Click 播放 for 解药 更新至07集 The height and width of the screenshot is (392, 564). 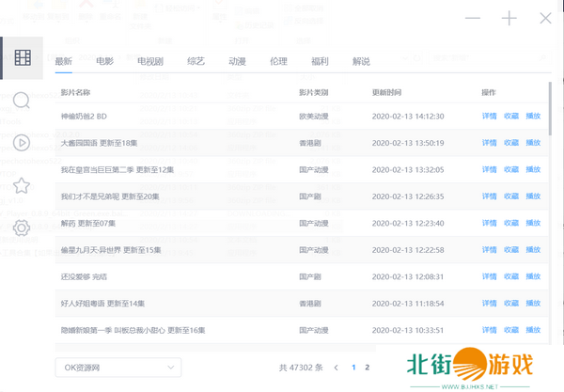coord(533,224)
